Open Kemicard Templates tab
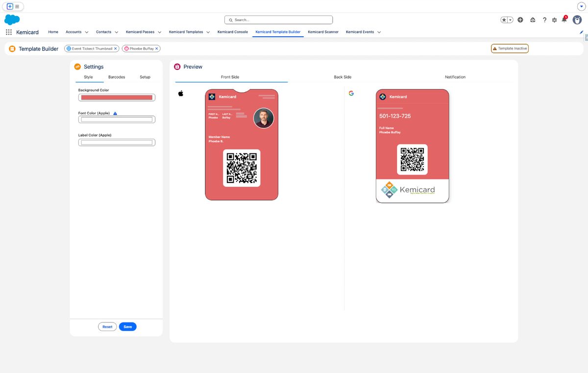The width and height of the screenshot is (588, 373). (x=186, y=32)
